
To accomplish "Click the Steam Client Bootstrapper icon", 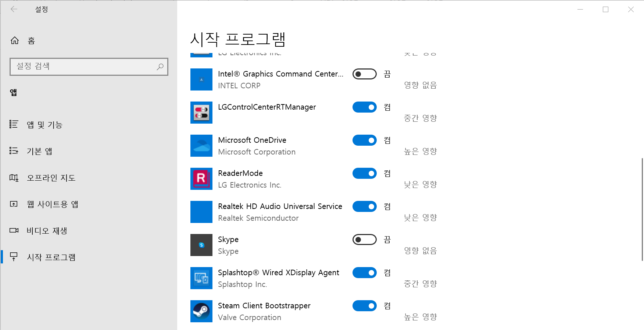I will click(201, 311).
